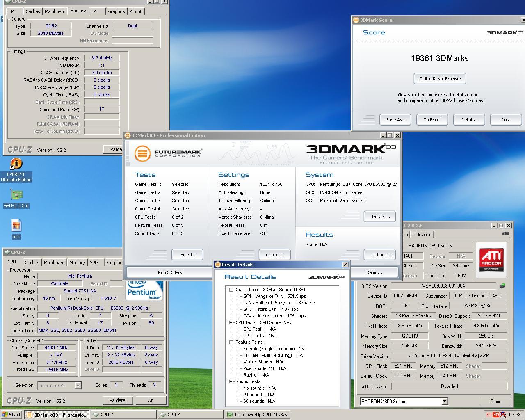Click the 19361 3DMarks score text
The image size is (525, 420).
click(x=440, y=58)
